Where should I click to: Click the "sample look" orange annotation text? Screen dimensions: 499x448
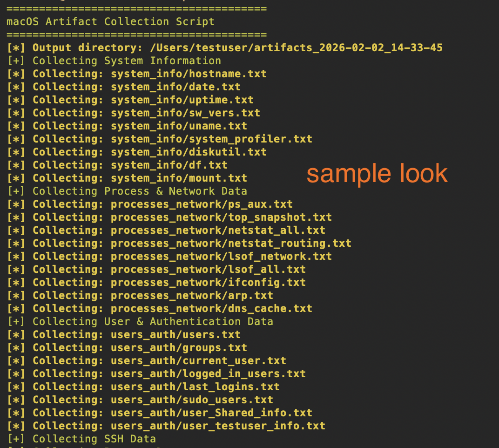pyautogui.click(x=377, y=174)
